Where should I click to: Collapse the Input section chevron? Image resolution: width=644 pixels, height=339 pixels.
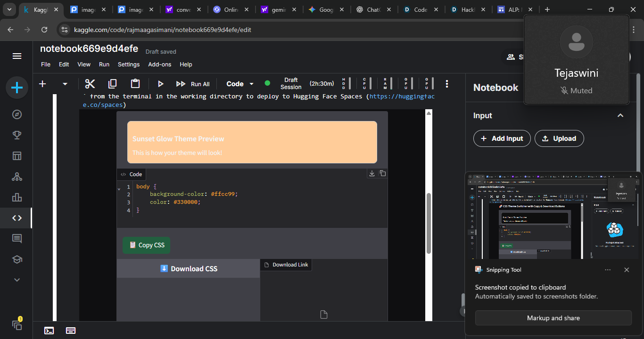point(620,115)
